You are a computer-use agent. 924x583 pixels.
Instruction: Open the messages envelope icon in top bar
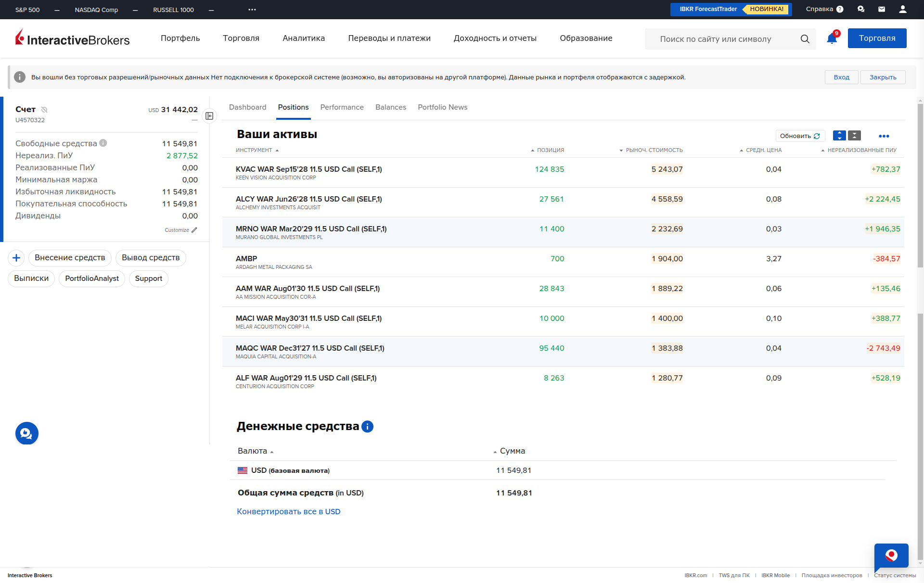point(882,9)
